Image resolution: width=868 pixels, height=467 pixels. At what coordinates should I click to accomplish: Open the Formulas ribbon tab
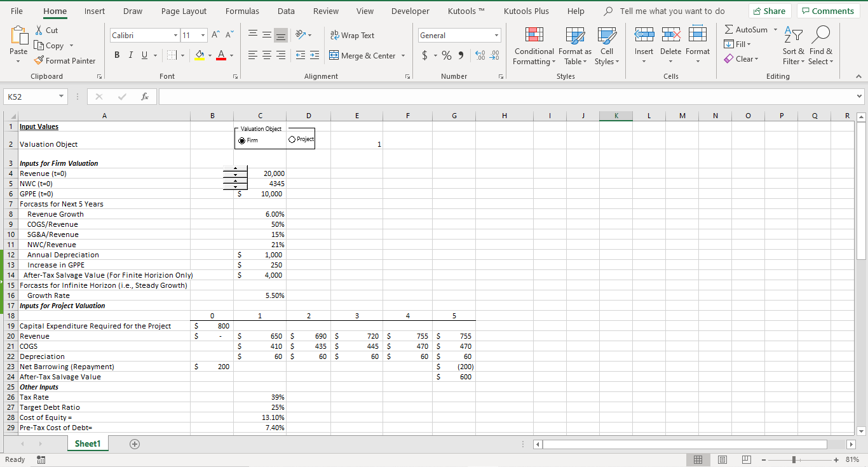point(242,11)
